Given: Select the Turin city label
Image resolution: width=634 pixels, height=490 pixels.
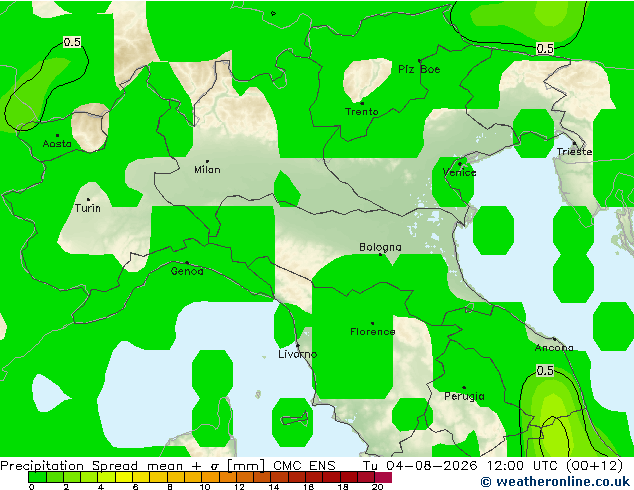Looking at the screenshot, I should tap(88, 208).
